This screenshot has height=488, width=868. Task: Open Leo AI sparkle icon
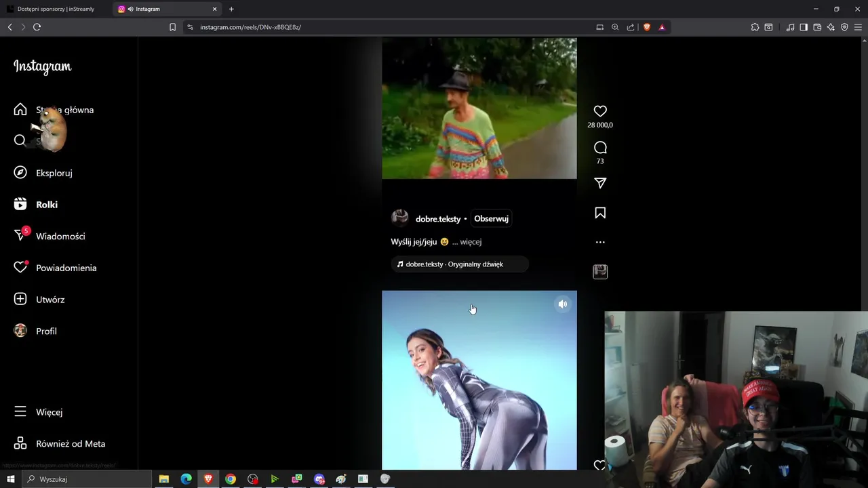point(831,27)
